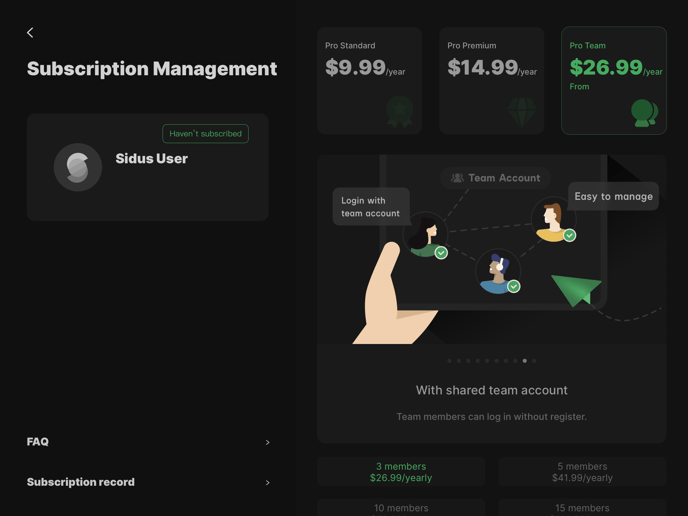Open Subscription record via its chevron
The width and height of the screenshot is (688, 516).
(x=267, y=483)
